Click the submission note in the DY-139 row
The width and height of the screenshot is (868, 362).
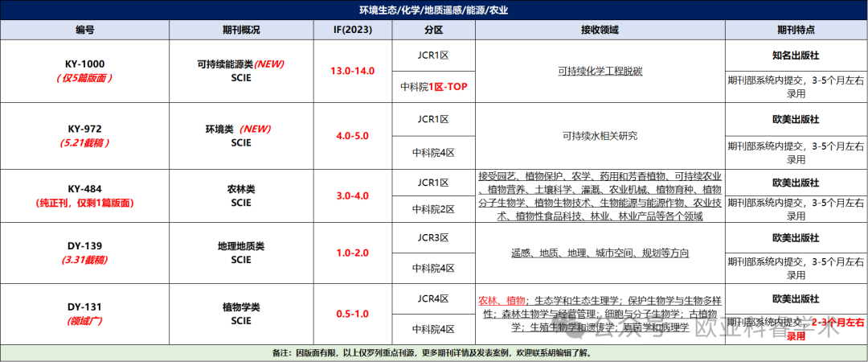(x=796, y=268)
